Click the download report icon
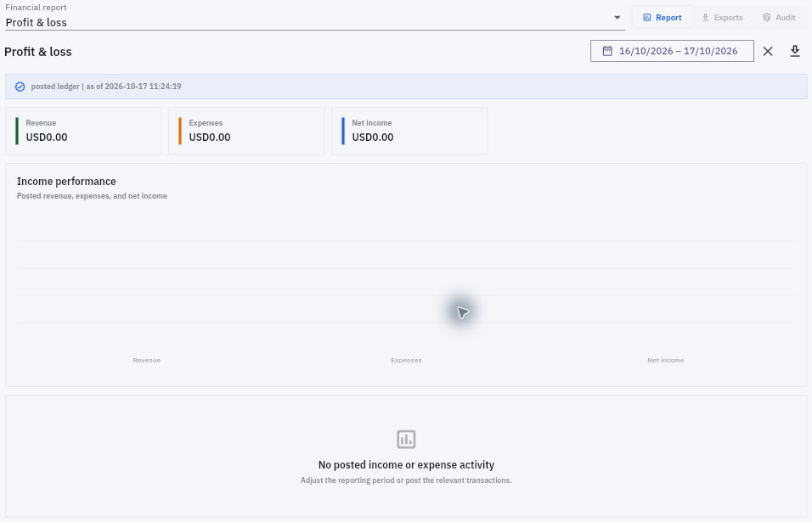The width and height of the screenshot is (812, 522). [x=795, y=51]
